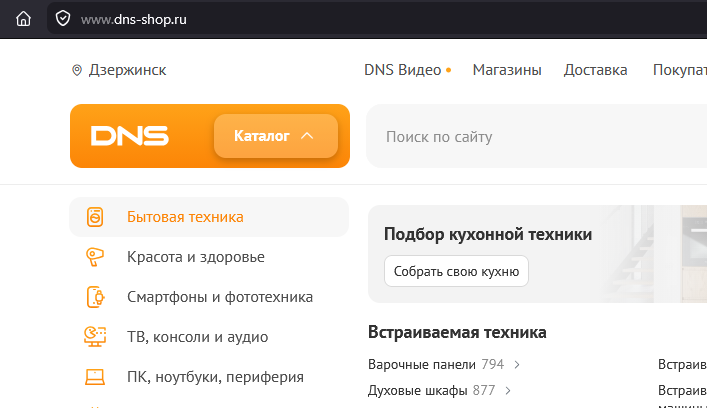The height and width of the screenshot is (408, 707).
Task: Collapse the Каталог menu button
Action: click(x=276, y=136)
